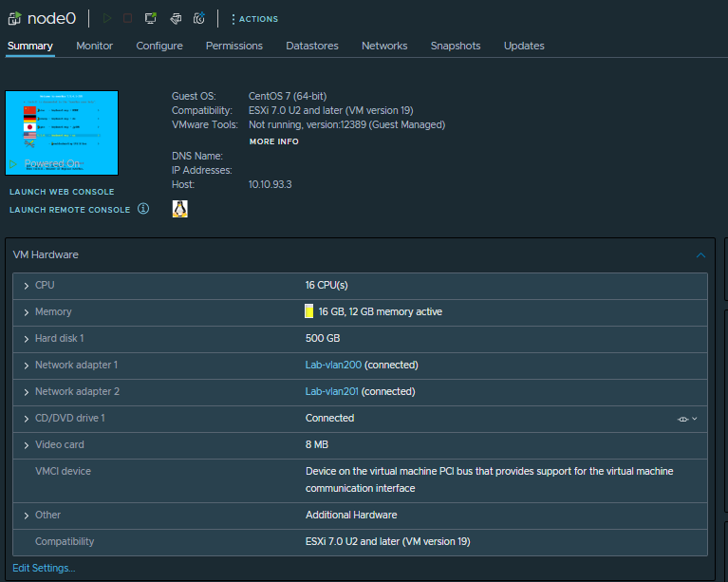The height and width of the screenshot is (582, 728).
Task: Collapse the VM Hardware panel
Action: (x=700, y=255)
